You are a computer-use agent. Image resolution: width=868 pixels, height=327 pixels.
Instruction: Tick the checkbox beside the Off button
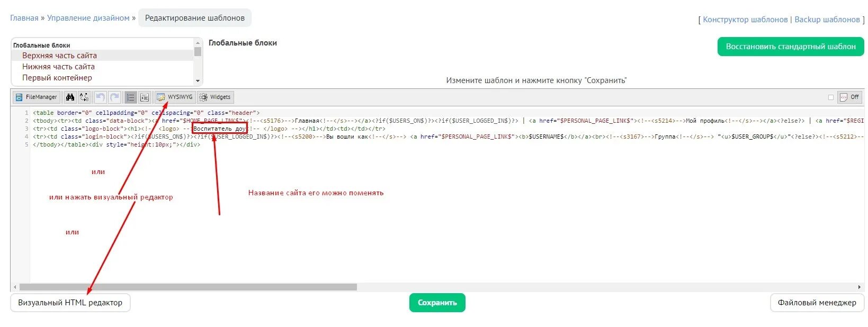830,97
